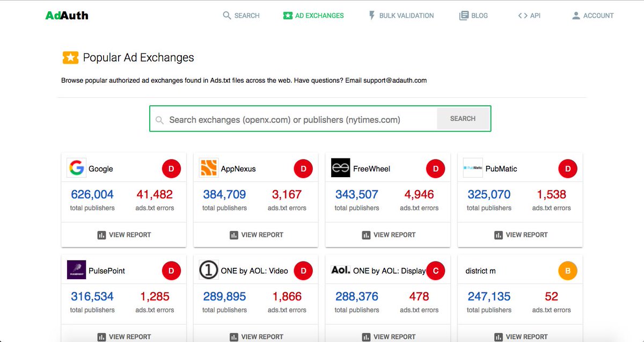Click the PubMatic logo icon
This screenshot has height=342, width=644.
point(473,168)
